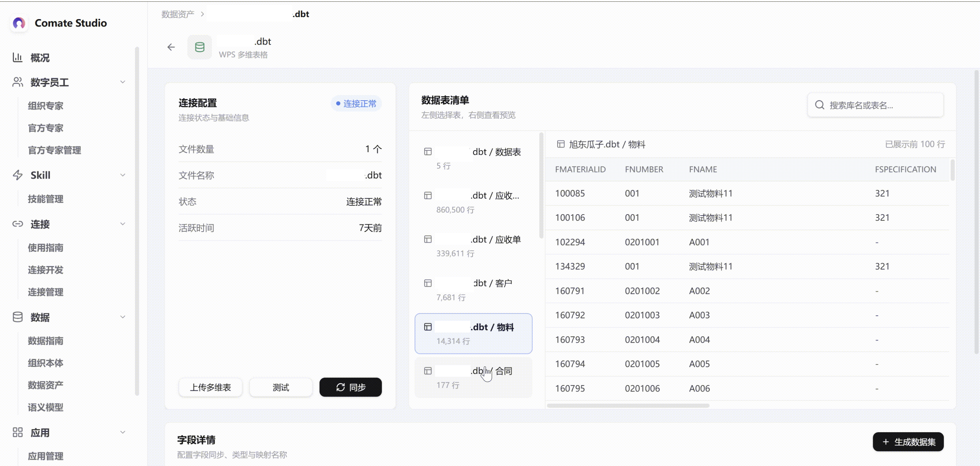
Task: Click the table list vertical scrollbar
Action: [541, 185]
